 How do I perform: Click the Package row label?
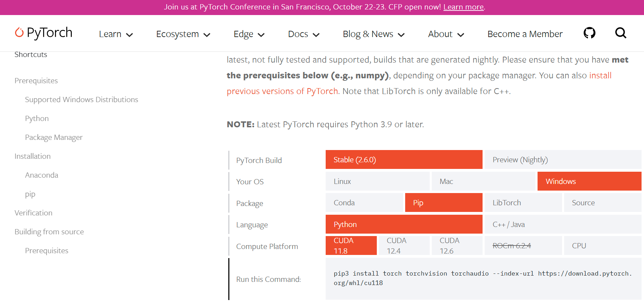tap(249, 204)
